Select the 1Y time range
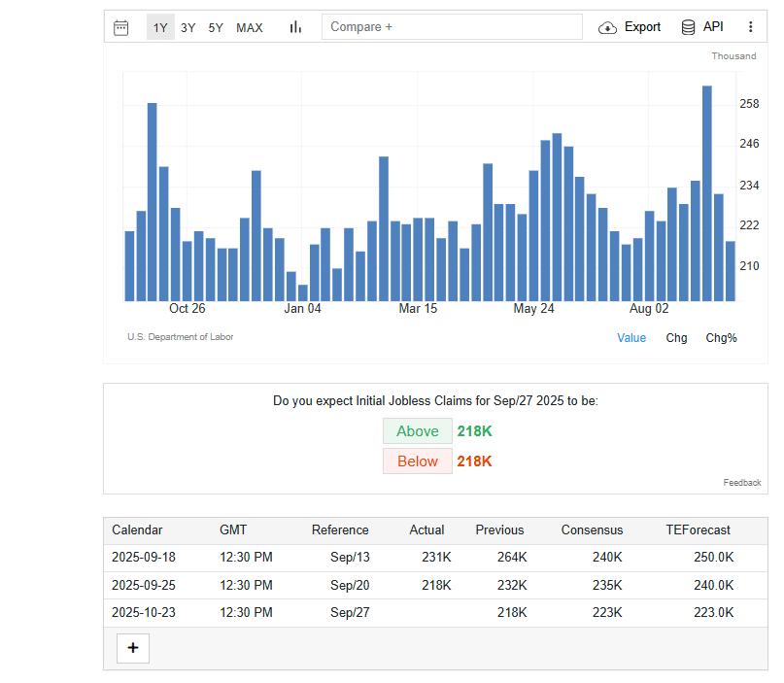The image size is (784, 683). point(160,27)
